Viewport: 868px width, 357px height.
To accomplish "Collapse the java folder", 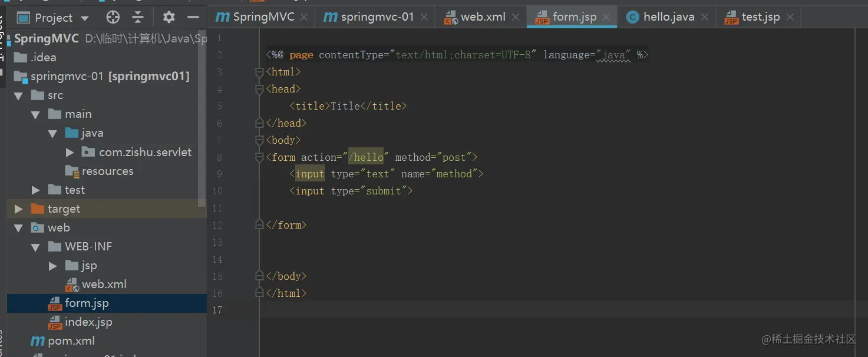I will [x=52, y=133].
